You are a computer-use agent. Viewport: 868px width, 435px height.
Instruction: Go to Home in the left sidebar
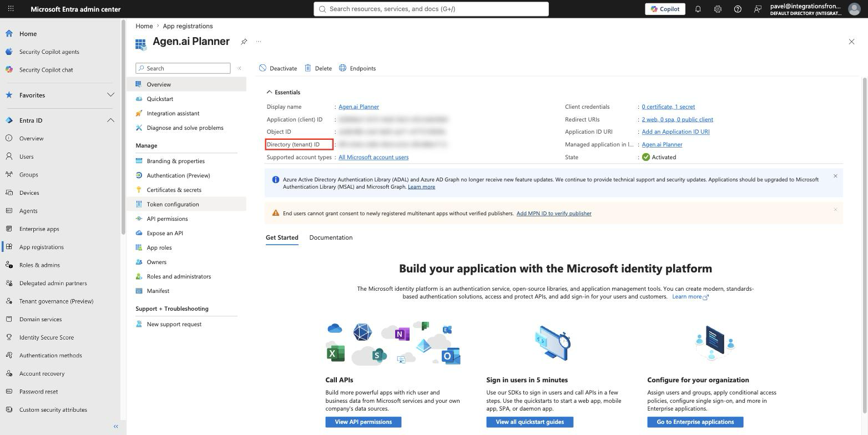click(28, 33)
